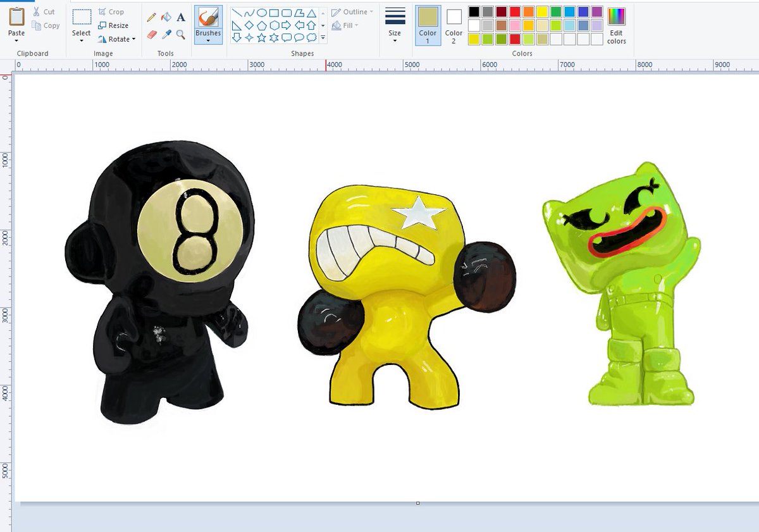This screenshot has height=532, width=759.
Task: Pick the pink (rose) color swatch
Action: (515, 25)
